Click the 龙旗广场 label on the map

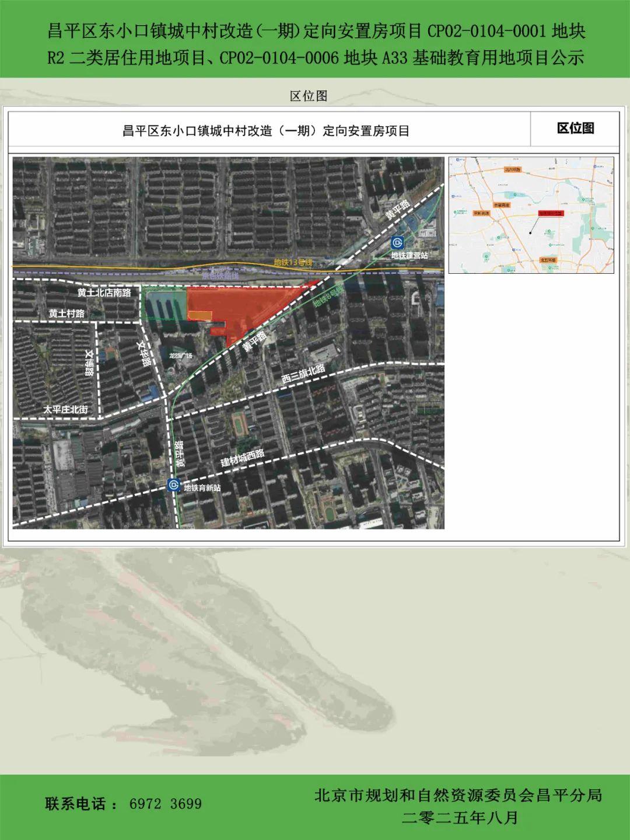point(180,355)
